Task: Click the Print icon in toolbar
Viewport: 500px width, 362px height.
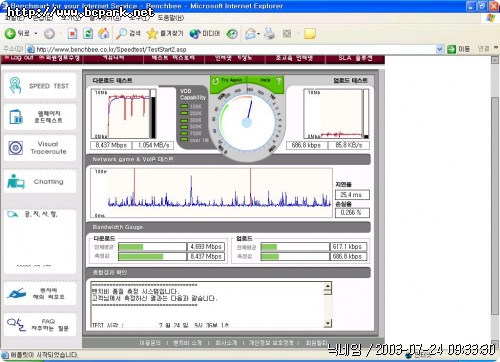Action: coord(270,34)
